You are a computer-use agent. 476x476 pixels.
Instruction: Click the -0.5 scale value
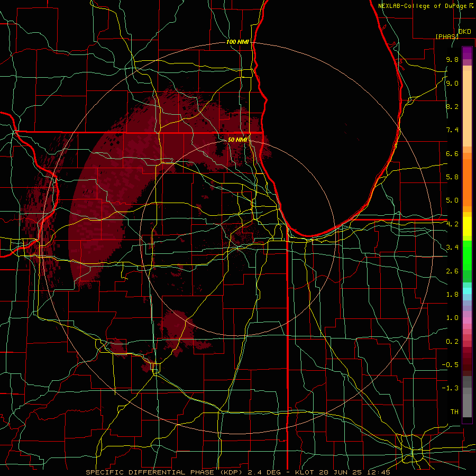pyautogui.click(x=450, y=365)
